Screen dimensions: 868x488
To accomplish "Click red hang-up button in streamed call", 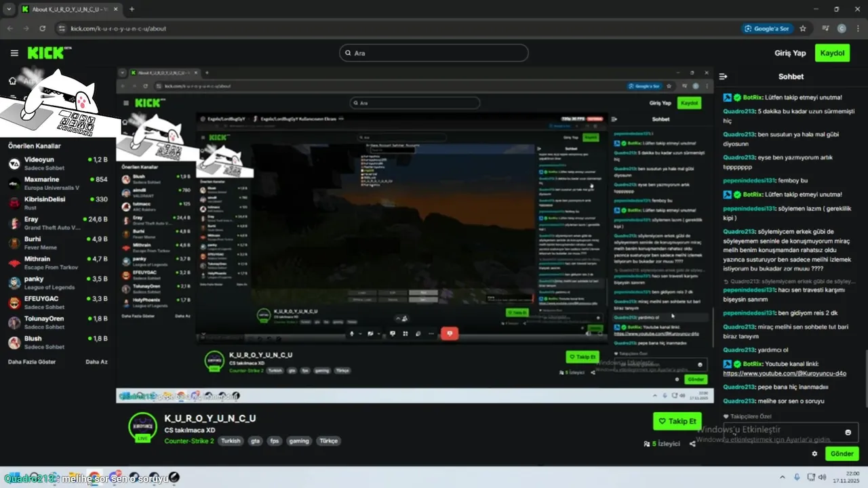I will coord(449,333).
